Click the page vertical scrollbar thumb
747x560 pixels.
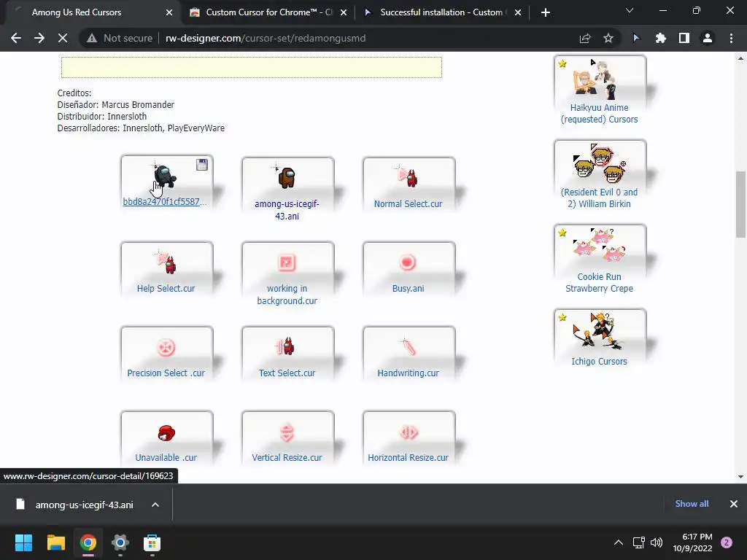[740, 204]
